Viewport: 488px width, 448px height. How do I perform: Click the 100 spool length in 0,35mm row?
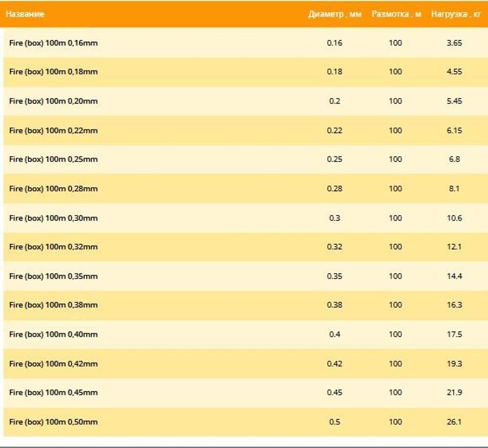coord(395,276)
